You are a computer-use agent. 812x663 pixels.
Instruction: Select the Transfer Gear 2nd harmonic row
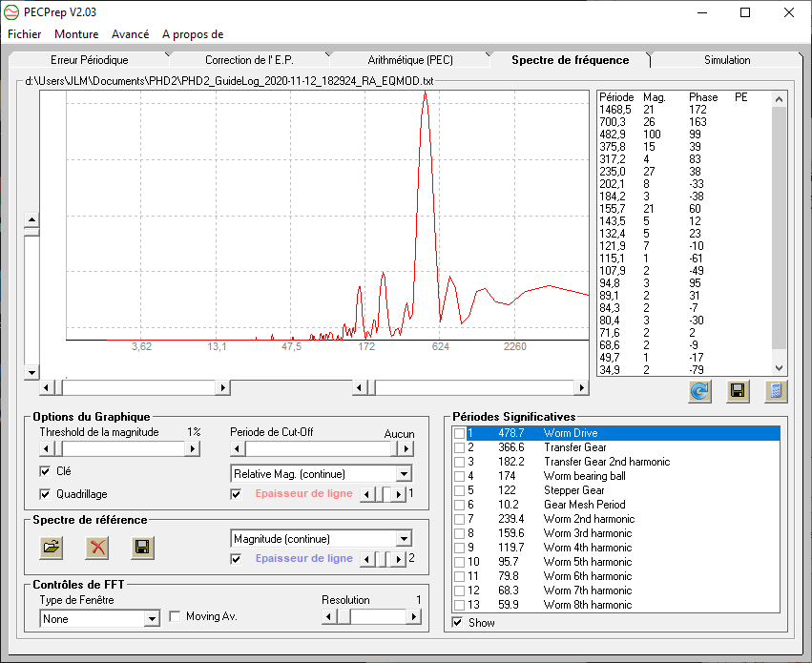[x=615, y=462]
